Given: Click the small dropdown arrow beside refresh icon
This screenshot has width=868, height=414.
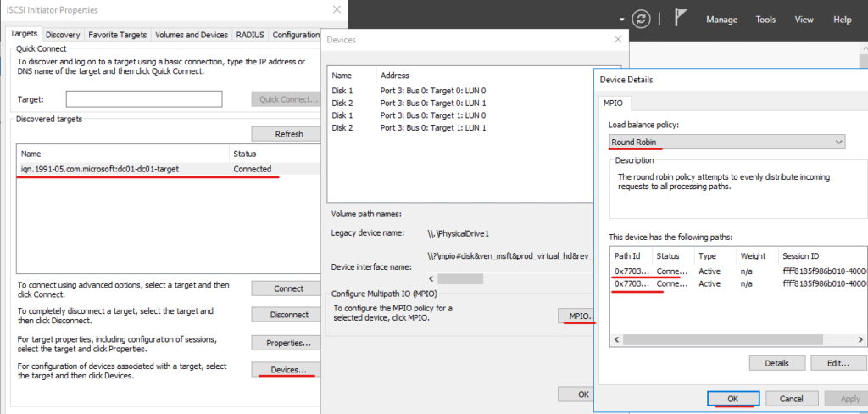Looking at the screenshot, I should point(622,20).
